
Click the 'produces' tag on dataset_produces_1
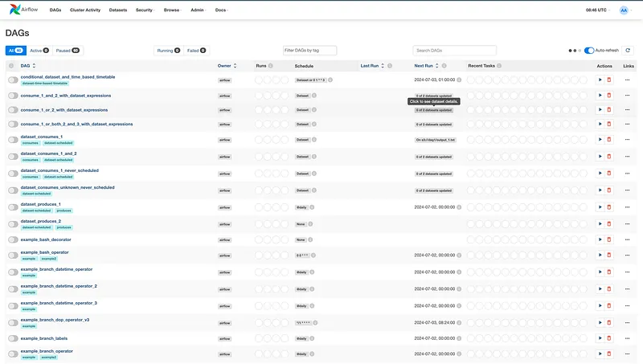coord(64,211)
